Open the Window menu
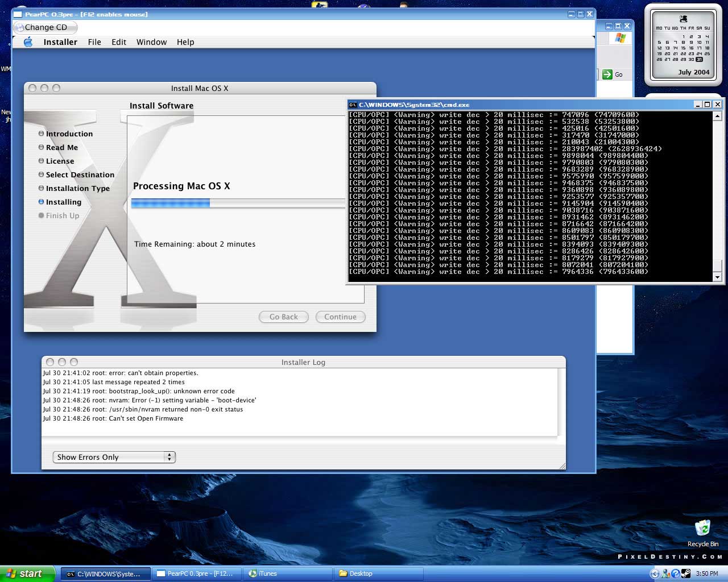Screen dimensions: 728x582 (x=151, y=41)
